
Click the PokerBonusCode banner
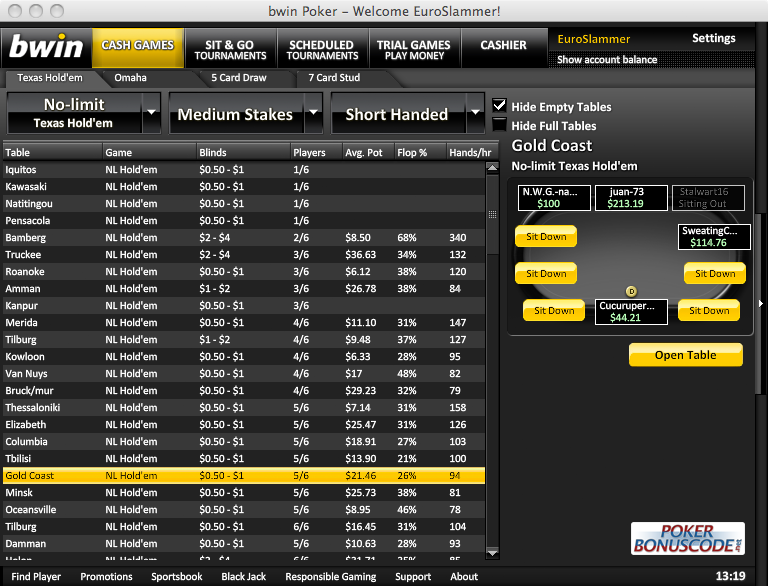(688, 538)
